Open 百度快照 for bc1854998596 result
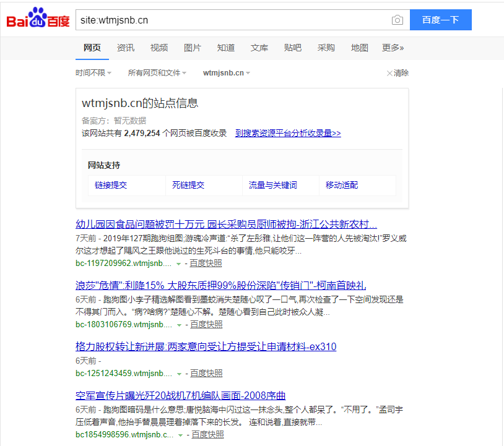The image size is (504, 446). click(207, 435)
